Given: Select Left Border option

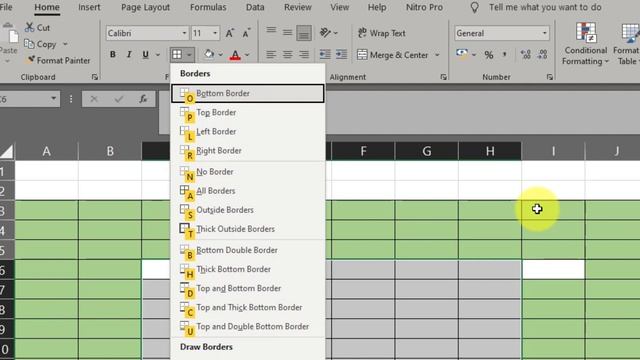Looking at the screenshot, I should point(248,131).
